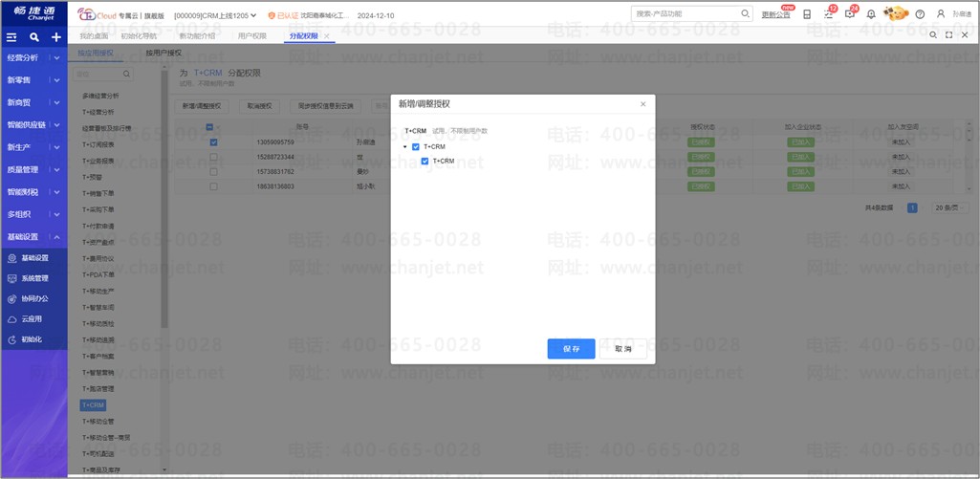Check the row checkbox for 18638136803
This screenshot has height=479, width=980.
(x=214, y=186)
